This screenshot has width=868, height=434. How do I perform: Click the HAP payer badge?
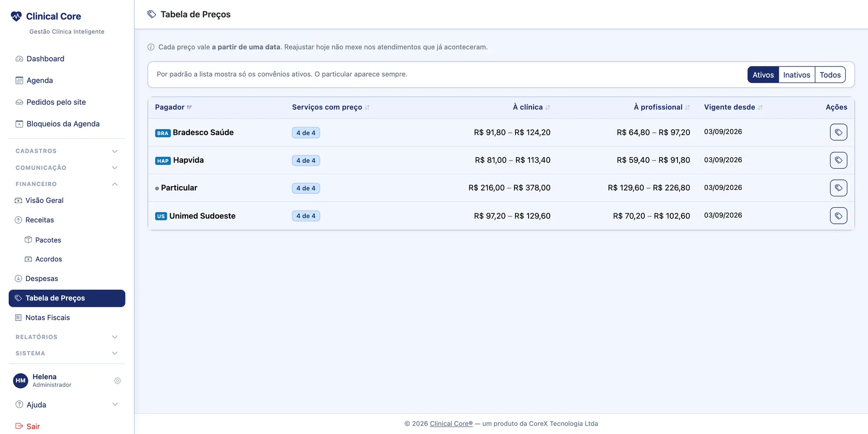click(x=163, y=161)
